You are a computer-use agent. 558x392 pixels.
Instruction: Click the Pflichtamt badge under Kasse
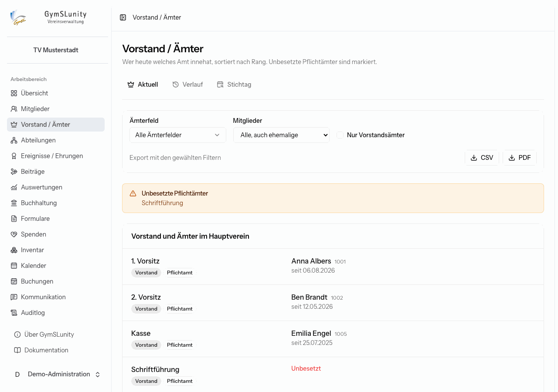180,345
